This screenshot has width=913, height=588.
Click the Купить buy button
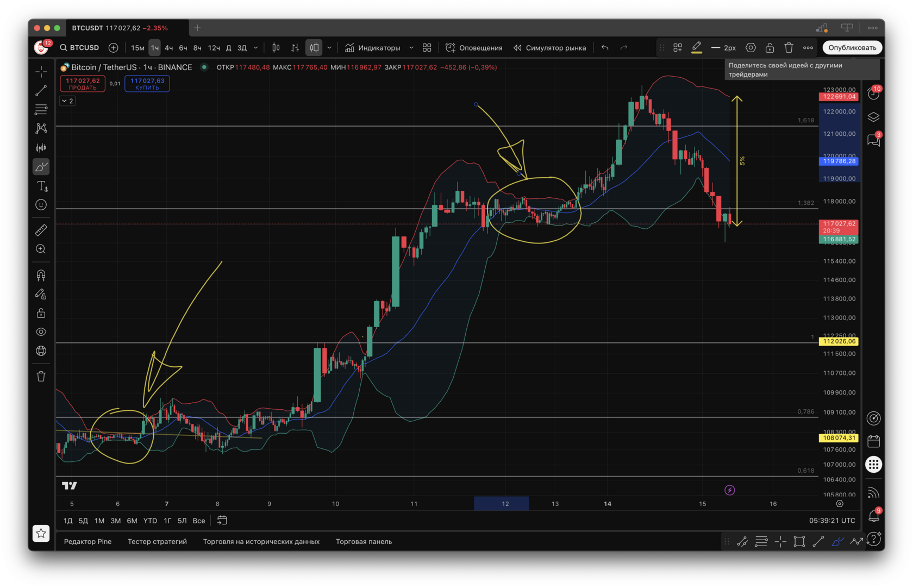pos(147,84)
